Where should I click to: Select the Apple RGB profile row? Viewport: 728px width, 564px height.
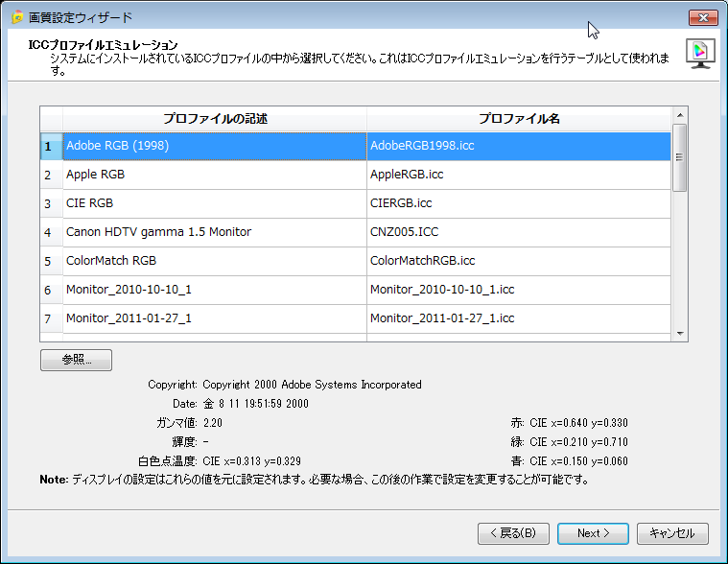coord(215,175)
